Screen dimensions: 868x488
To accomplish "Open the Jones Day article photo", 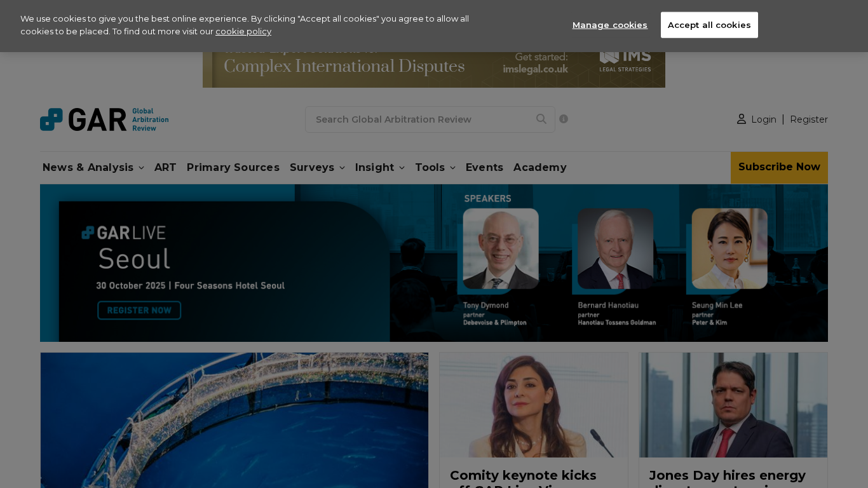I will (733, 405).
